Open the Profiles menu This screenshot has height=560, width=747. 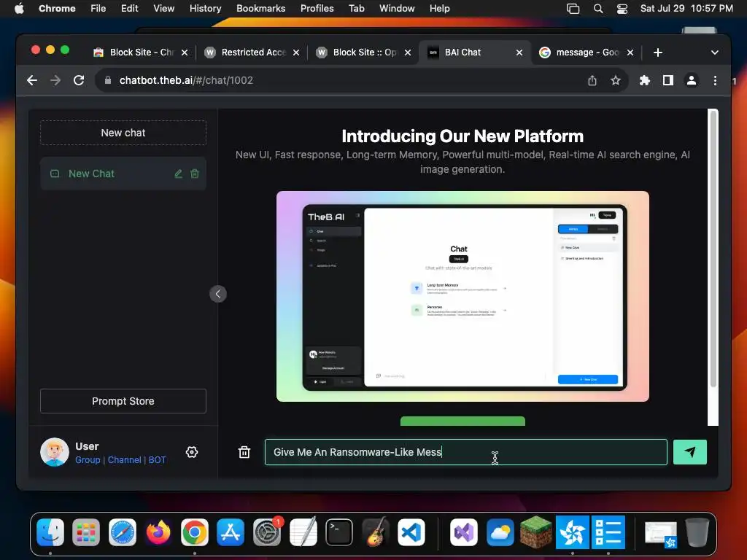(317, 8)
